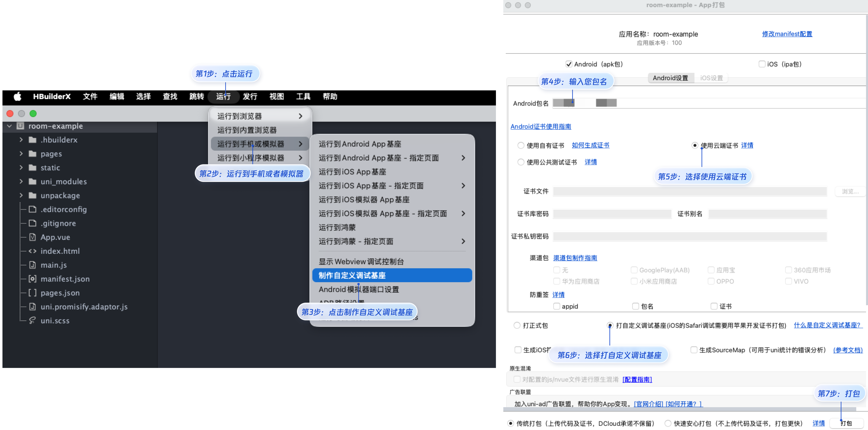The image size is (868, 430).
Task: Collapse the room-example project tree
Action: point(9,126)
